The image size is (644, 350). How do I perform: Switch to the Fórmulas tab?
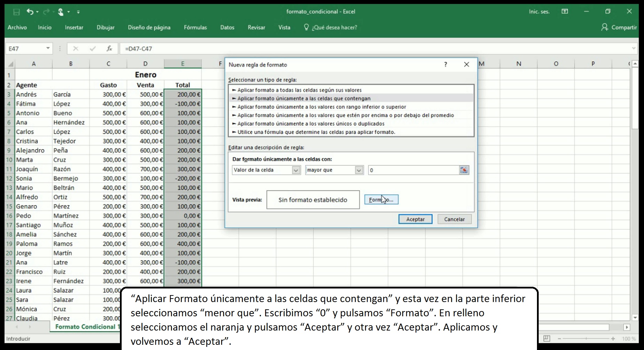(x=195, y=27)
